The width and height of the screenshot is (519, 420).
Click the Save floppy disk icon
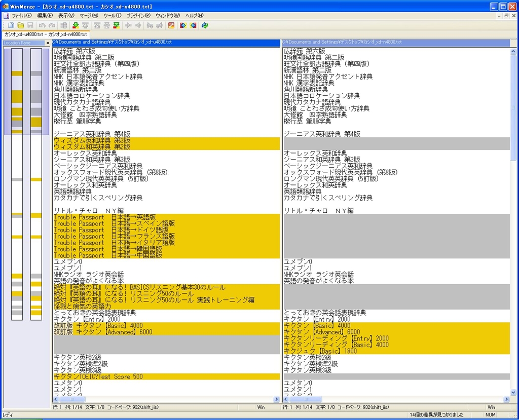click(30, 25)
